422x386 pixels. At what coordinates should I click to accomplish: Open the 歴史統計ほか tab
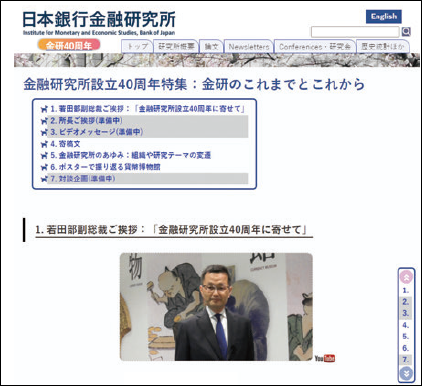[383, 47]
